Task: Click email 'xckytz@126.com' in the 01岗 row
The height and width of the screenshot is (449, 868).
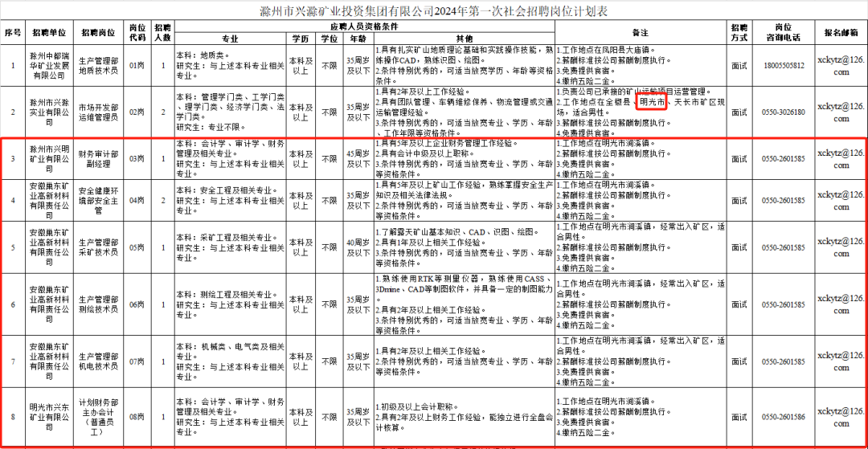Action: click(841, 65)
